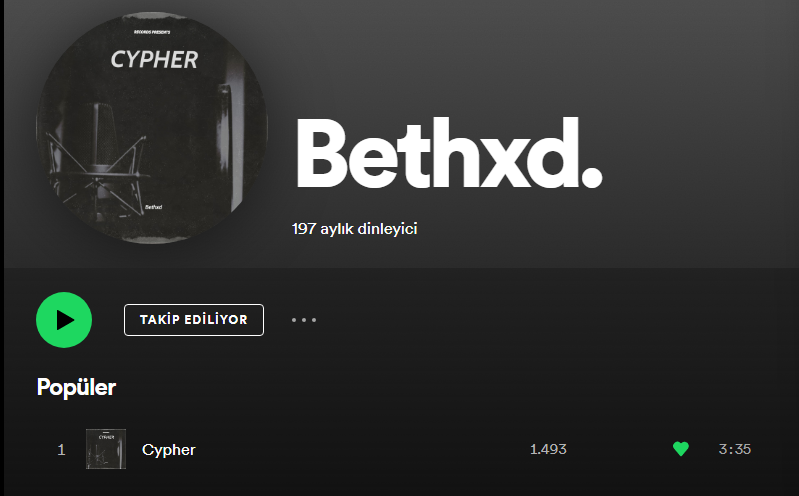
Task: Click the small Bethxd signature on cover art
Action: tap(153, 207)
